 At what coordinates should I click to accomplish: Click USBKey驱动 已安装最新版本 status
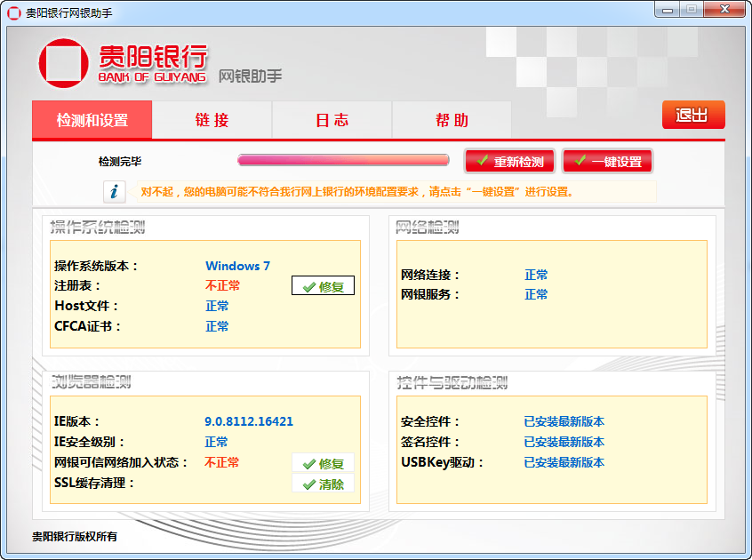[x=564, y=462]
